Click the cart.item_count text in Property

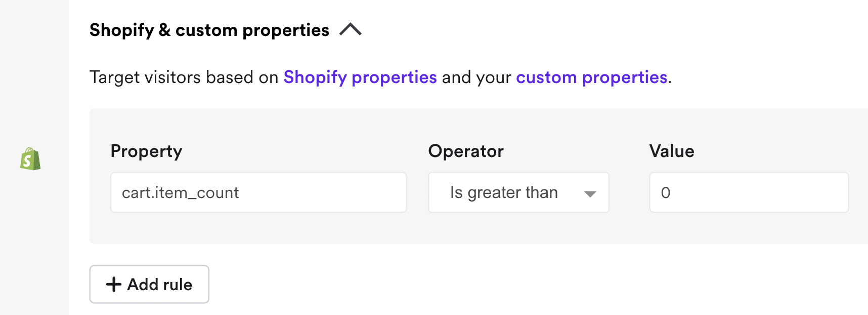click(180, 192)
